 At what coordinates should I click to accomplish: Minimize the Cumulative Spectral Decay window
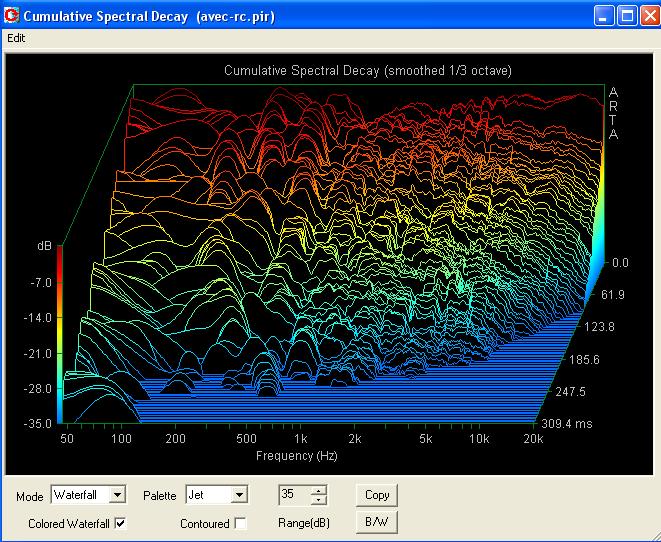(x=604, y=16)
